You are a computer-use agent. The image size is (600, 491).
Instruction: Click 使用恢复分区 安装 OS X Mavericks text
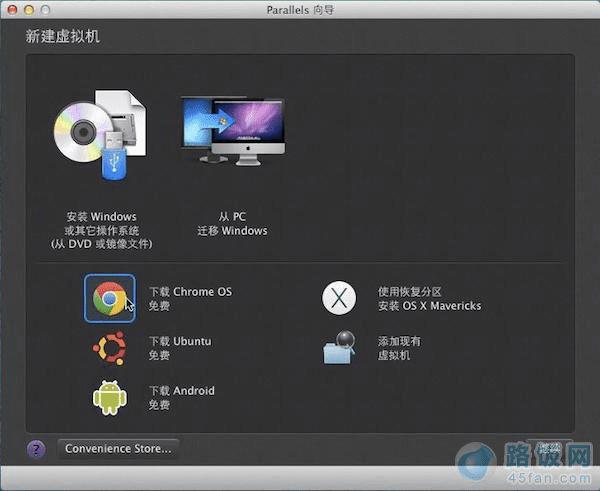coord(429,299)
